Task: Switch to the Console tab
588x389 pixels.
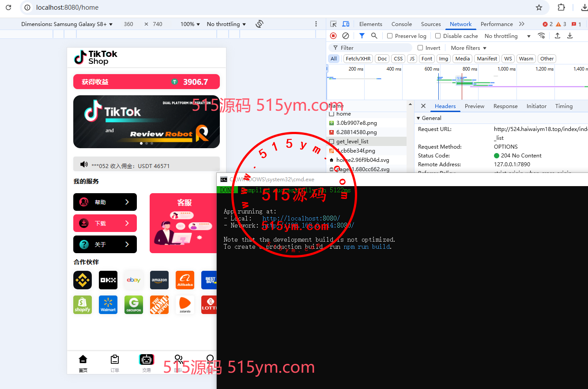Action: 401,24
